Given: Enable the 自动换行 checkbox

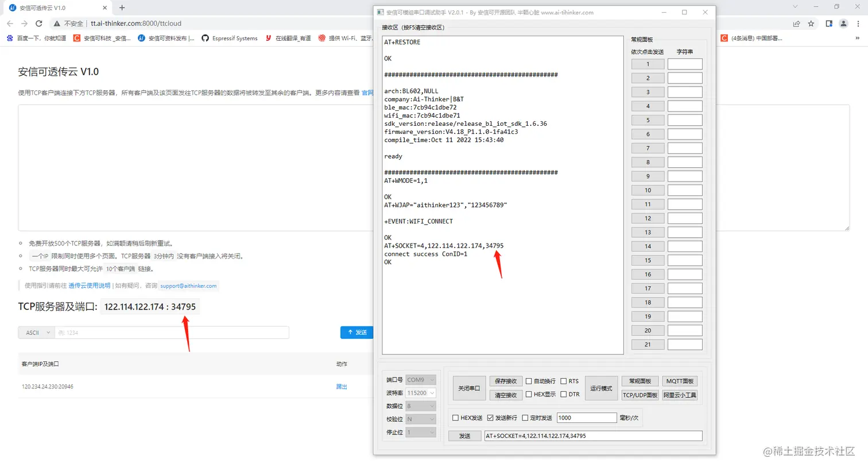Looking at the screenshot, I should click(529, 382).
